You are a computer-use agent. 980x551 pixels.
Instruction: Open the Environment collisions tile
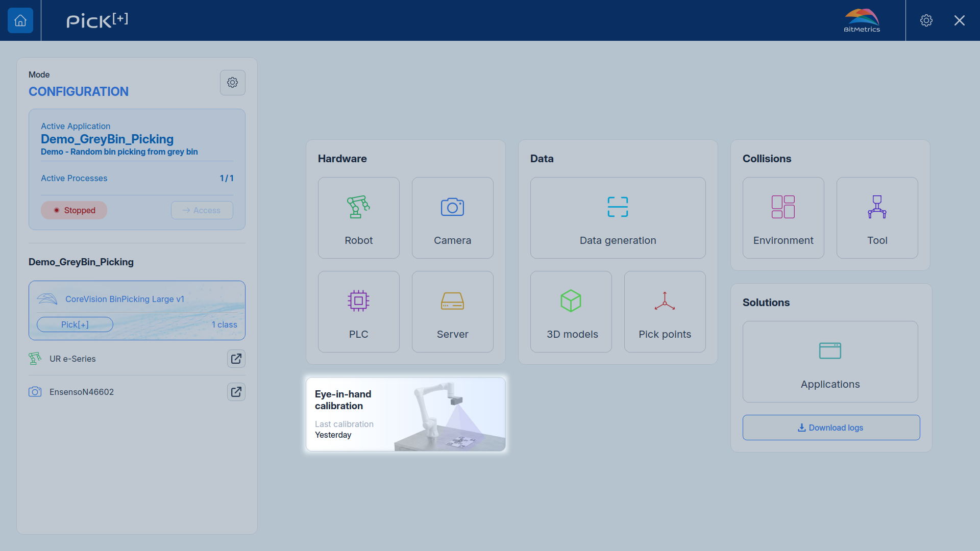tap(783, 218)
